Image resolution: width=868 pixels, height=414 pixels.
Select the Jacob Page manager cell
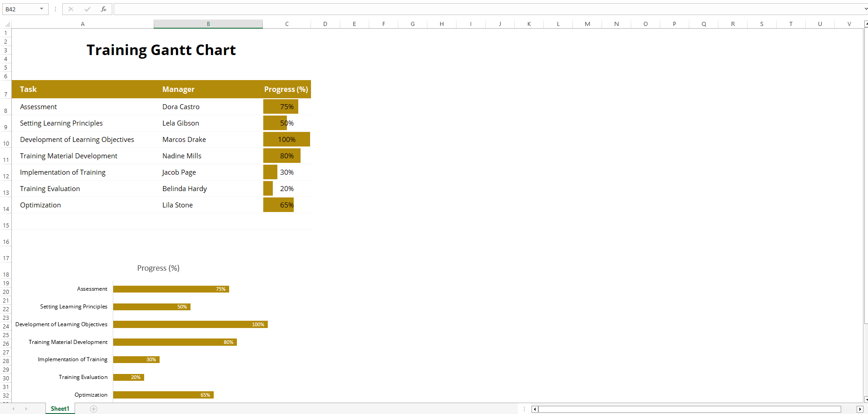pyautogui.click(x=208, y=172)
